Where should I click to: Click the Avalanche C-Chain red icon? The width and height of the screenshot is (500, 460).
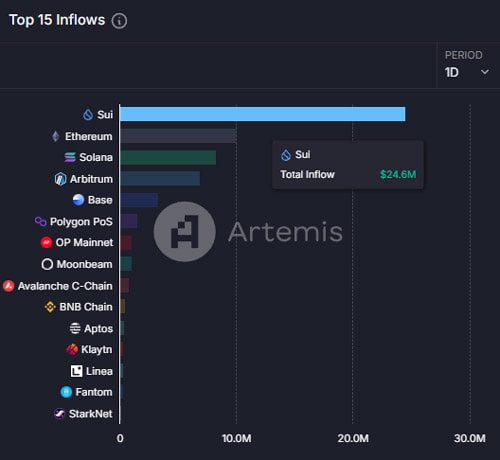pos(9,286)
